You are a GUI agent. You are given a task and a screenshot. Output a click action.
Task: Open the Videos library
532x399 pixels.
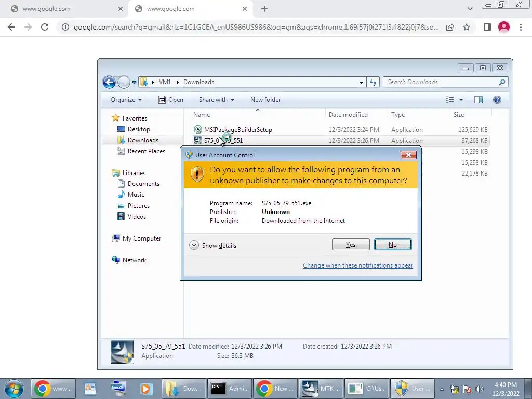[x=137, y=216]
